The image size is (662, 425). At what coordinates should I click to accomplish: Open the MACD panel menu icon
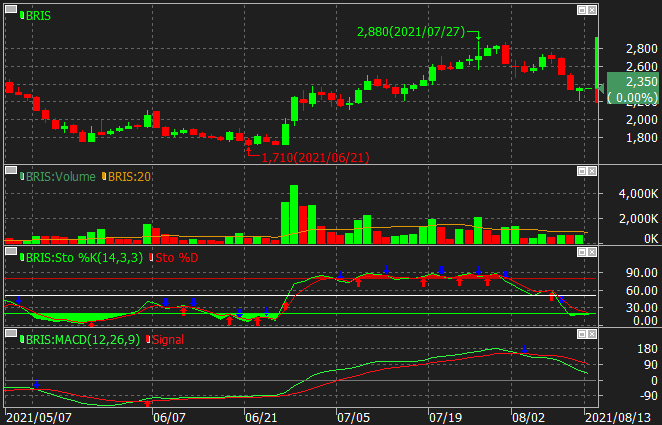coord(11,333)
